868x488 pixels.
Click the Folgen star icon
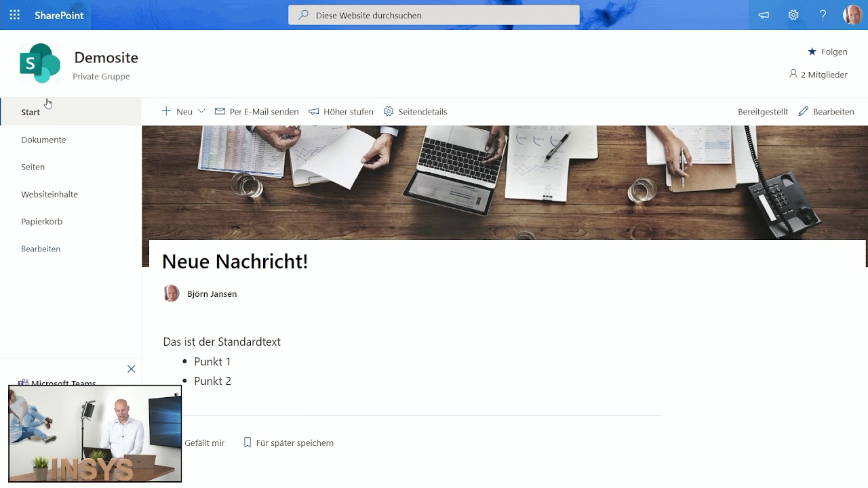point(812,52)
